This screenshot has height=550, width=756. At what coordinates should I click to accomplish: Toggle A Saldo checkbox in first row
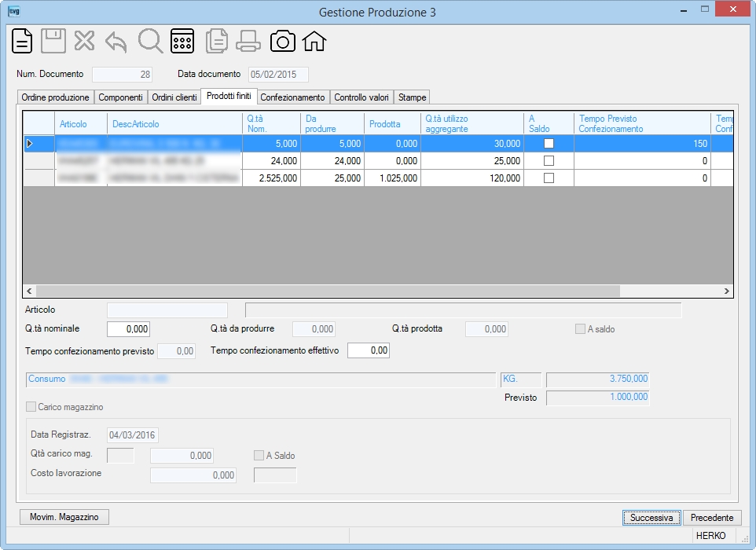click(549, 144)
